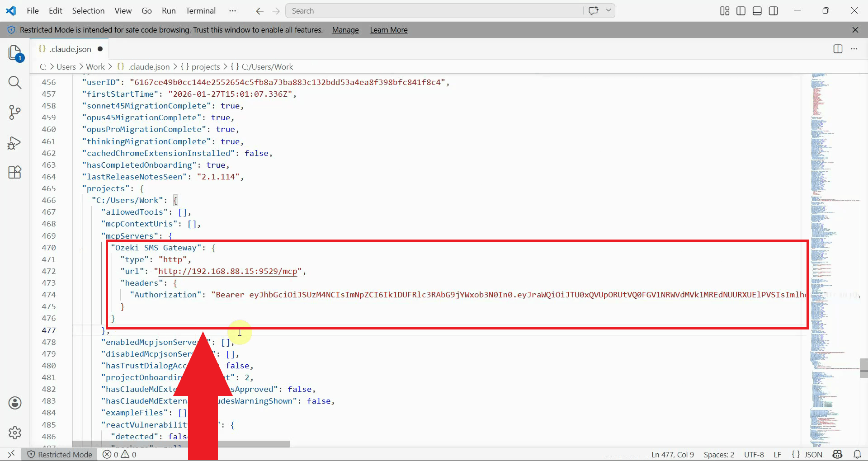Click the "hasCompletedOnboarding" key text
868x461 pixels.
pos(140,165)
